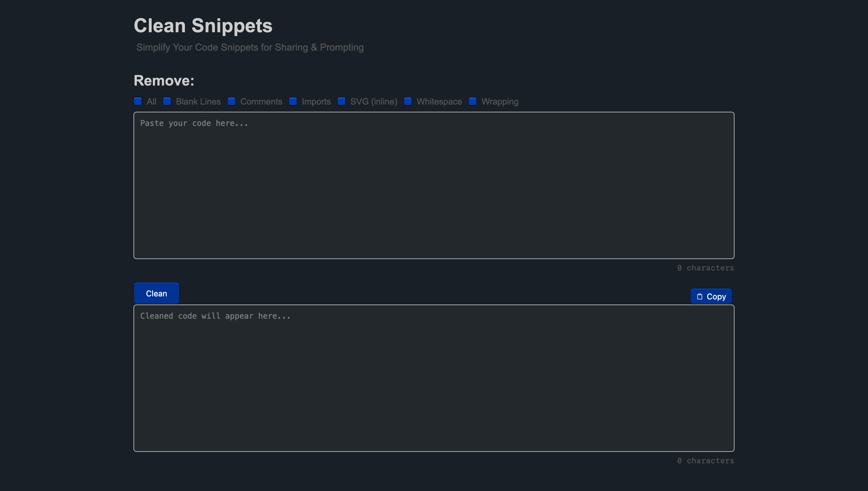Click into the code input area

click(434, 186)
